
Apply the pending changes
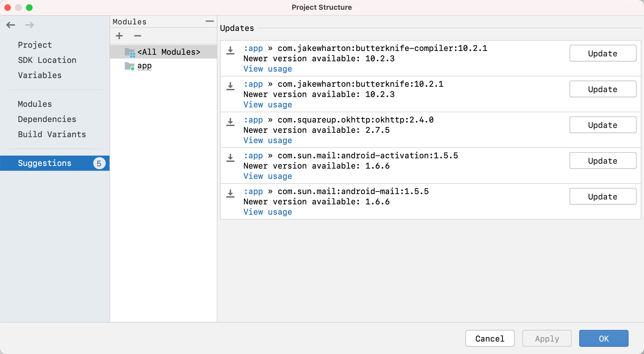point(547,338)
